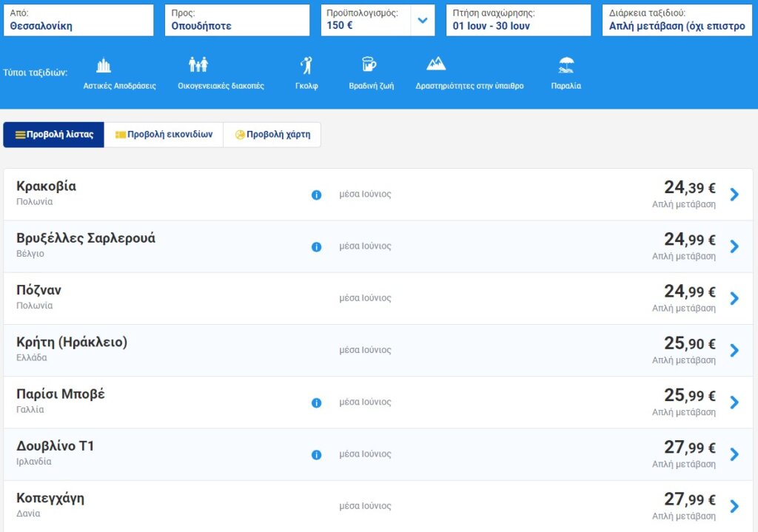Open the Πτήση αναχώρησης date selector
This screenshot has width=758, height=532.
point(518,20)
